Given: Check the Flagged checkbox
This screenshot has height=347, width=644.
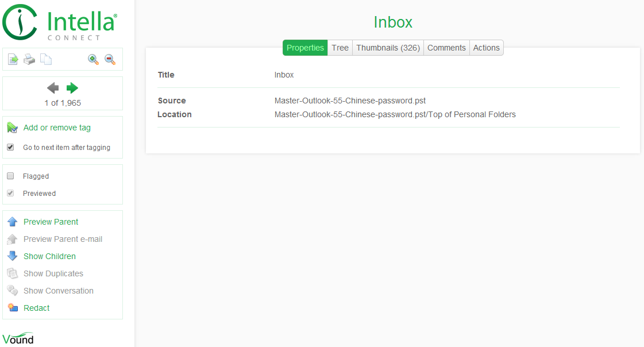Looking at the screenshot, I should pos(10,176).
